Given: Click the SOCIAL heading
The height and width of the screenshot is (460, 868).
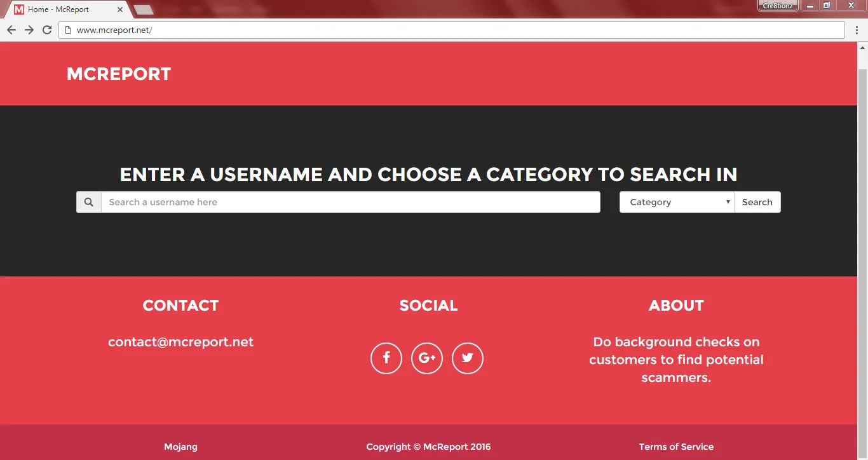Looking at the screenshot, I should tap(429, 306).
